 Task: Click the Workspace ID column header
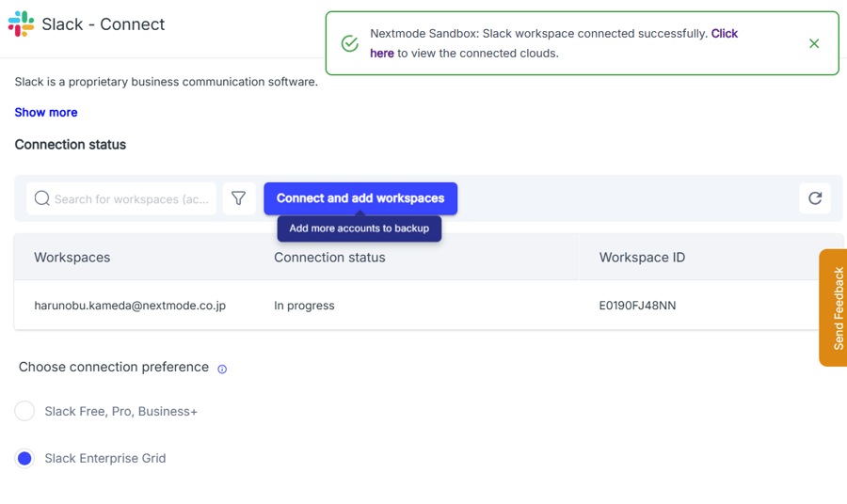pos(642,258)
